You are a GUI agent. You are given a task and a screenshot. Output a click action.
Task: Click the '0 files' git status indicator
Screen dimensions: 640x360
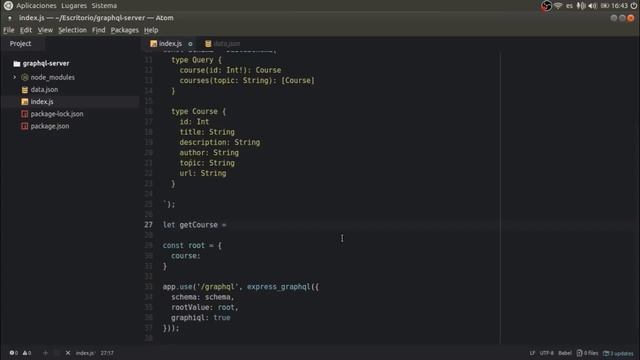(x=587, y=353)
